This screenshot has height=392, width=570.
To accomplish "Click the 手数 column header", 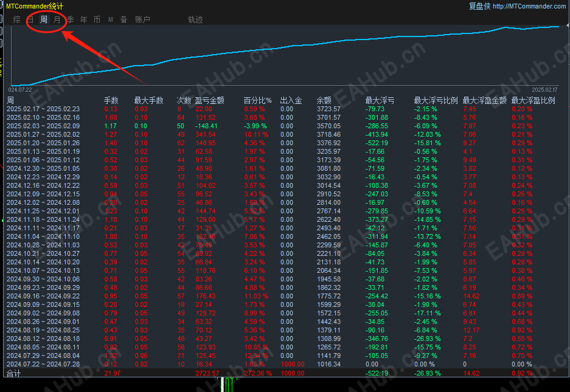I will [x=111, y=101].
